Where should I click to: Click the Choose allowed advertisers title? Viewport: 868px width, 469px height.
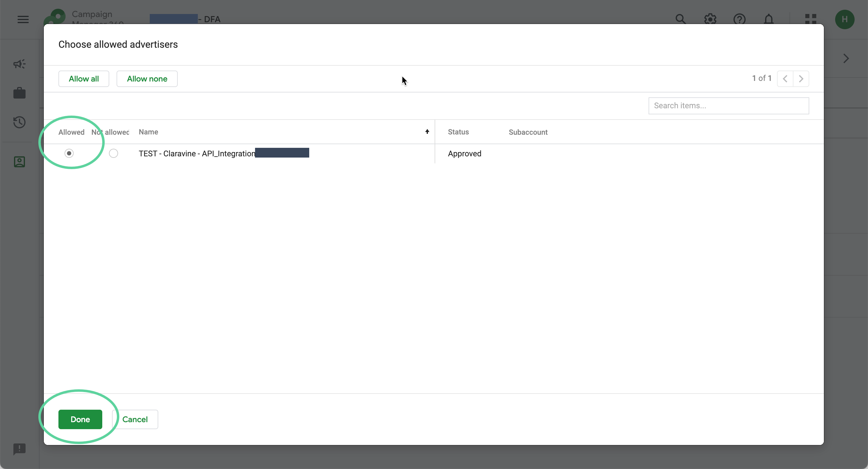click(118, 44)
